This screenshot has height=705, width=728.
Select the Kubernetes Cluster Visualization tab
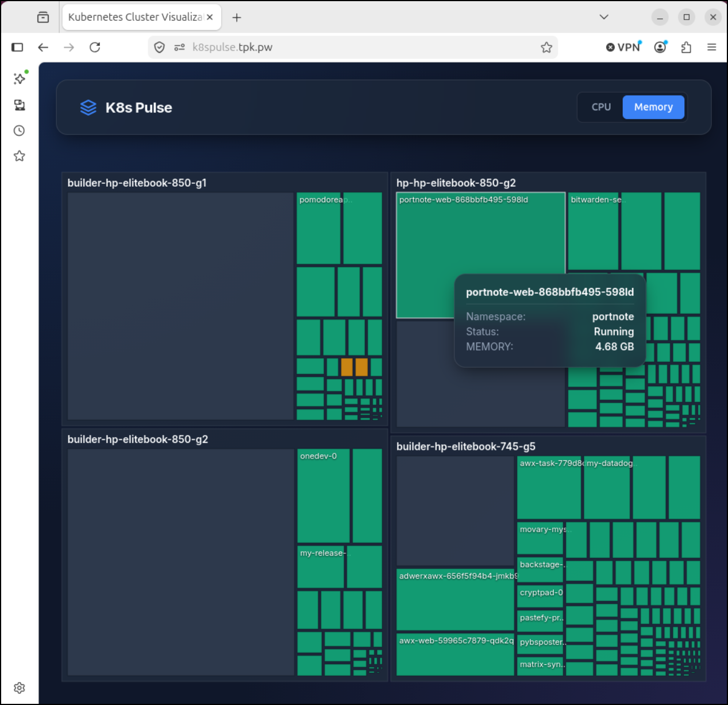click(134, 17)
